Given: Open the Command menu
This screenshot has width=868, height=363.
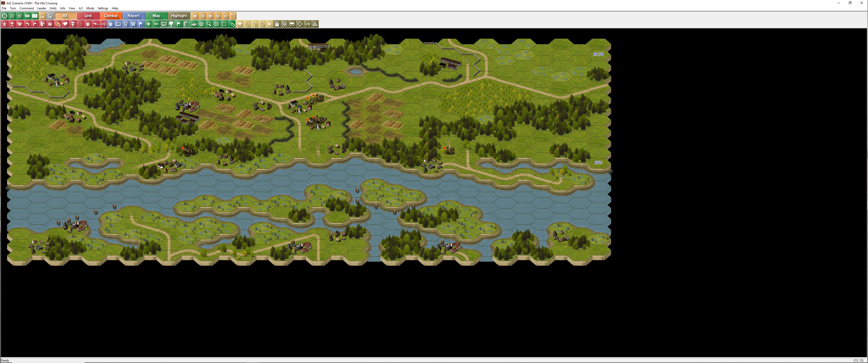Looking at the screenshot, I should click(x=26, y=8).
